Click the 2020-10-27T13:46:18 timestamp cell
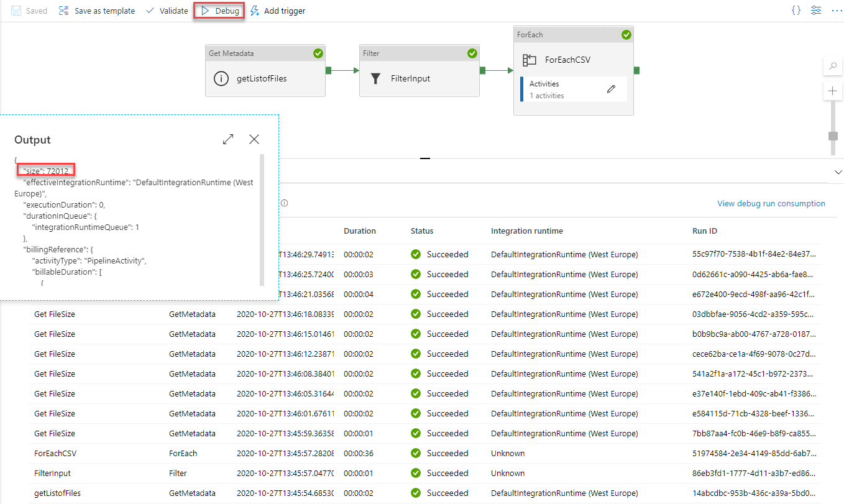844x504 pixels. point(285,314)
